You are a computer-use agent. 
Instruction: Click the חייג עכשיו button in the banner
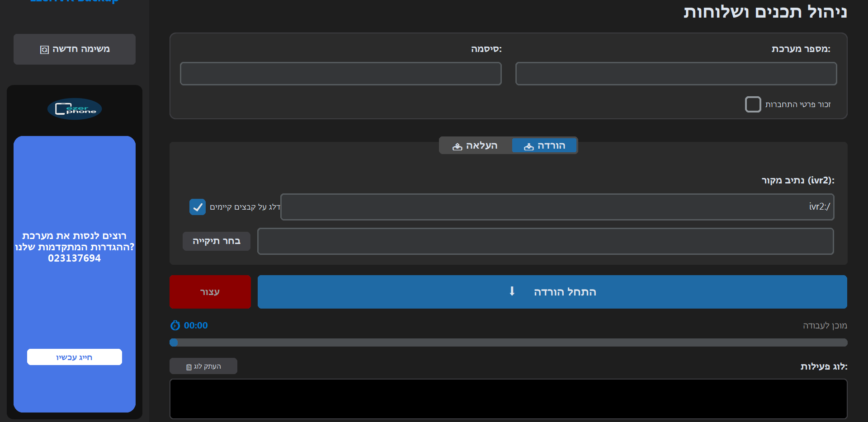75,357
